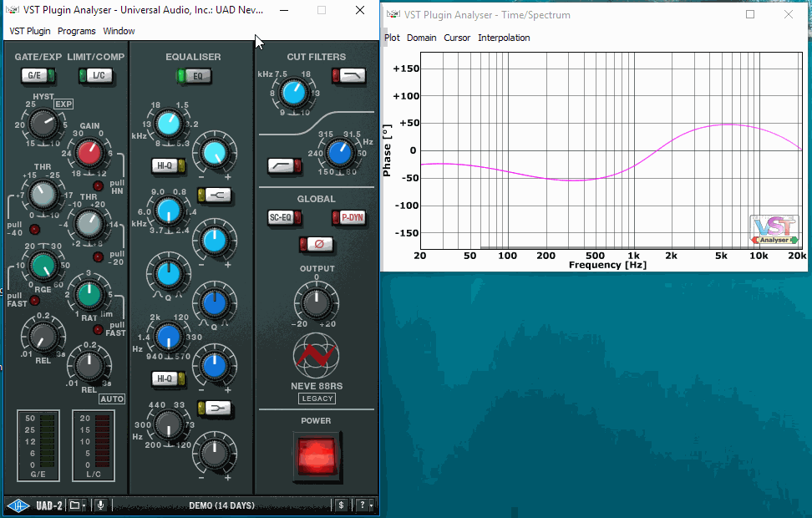Toggle the L/C limiter/compressor switch

(95, 76)
